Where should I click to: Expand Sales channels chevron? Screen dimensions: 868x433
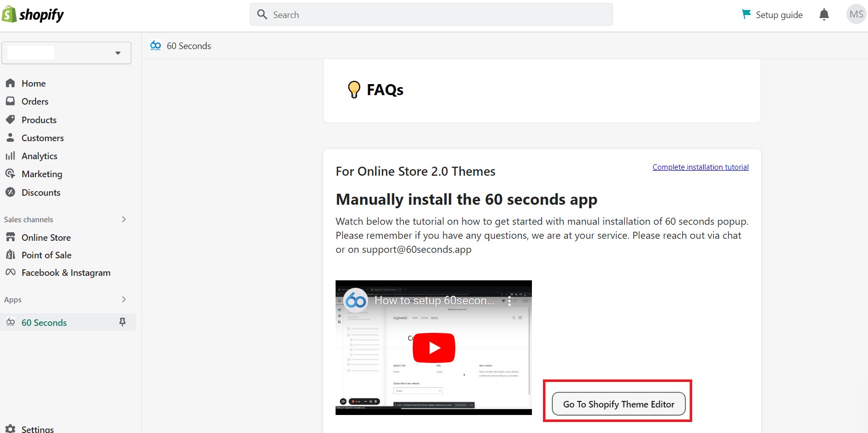[124, 219]
